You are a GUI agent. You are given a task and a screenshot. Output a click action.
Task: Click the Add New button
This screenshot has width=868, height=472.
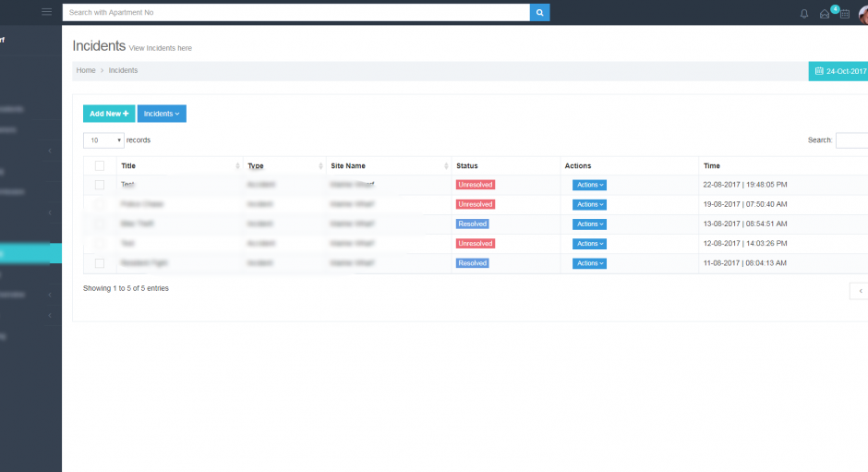coord(109,114)
